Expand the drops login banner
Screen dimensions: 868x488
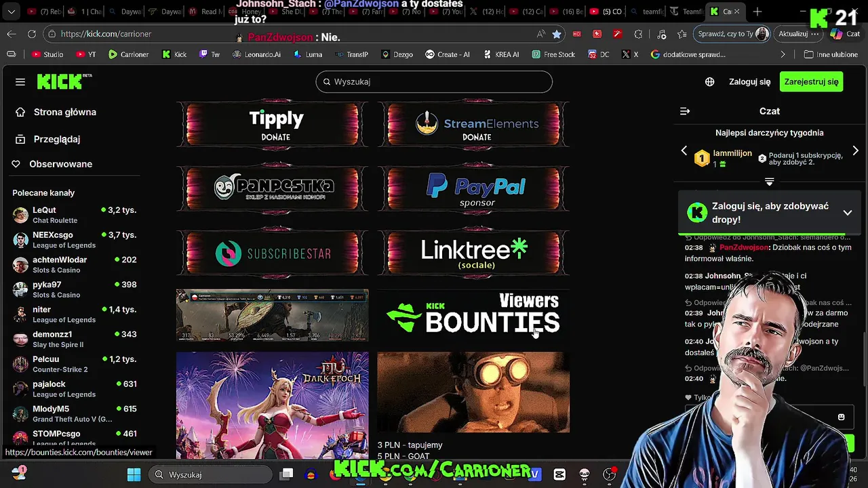(x=848, y=213)
